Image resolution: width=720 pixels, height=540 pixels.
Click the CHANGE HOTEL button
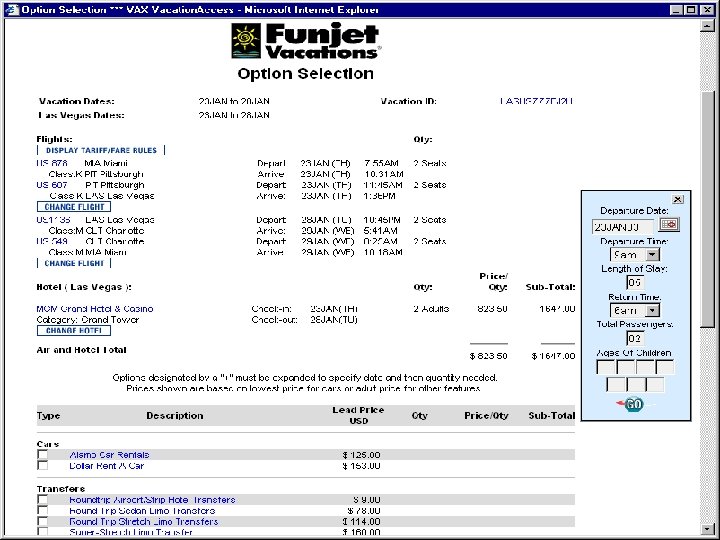pyautogui.click(x=74, y=331)
